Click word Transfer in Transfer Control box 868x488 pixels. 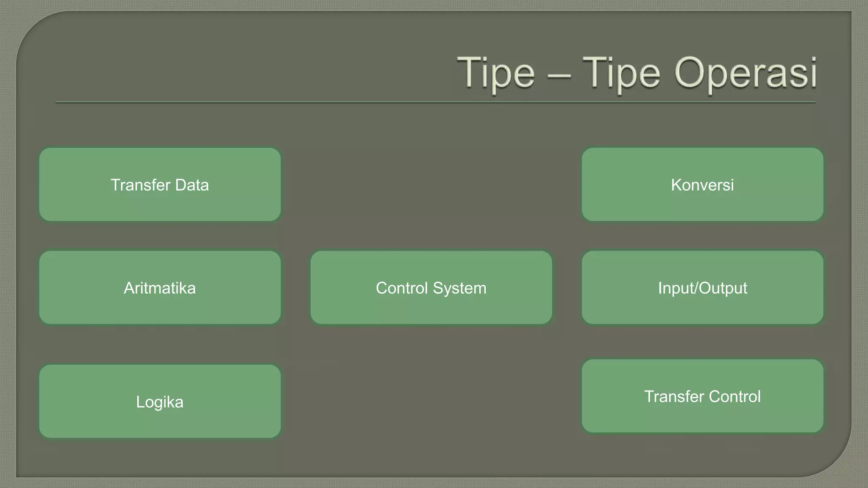pos(674,396)
